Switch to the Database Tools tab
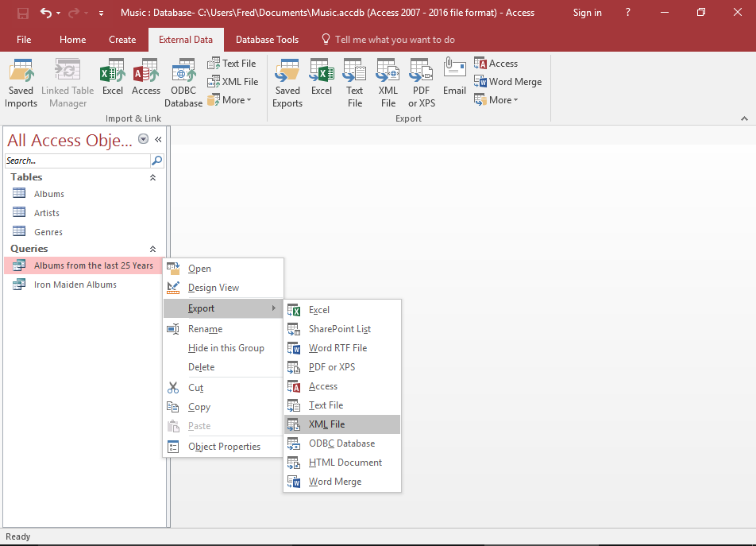Screen dimensions: 756x546 coord(267,40)
